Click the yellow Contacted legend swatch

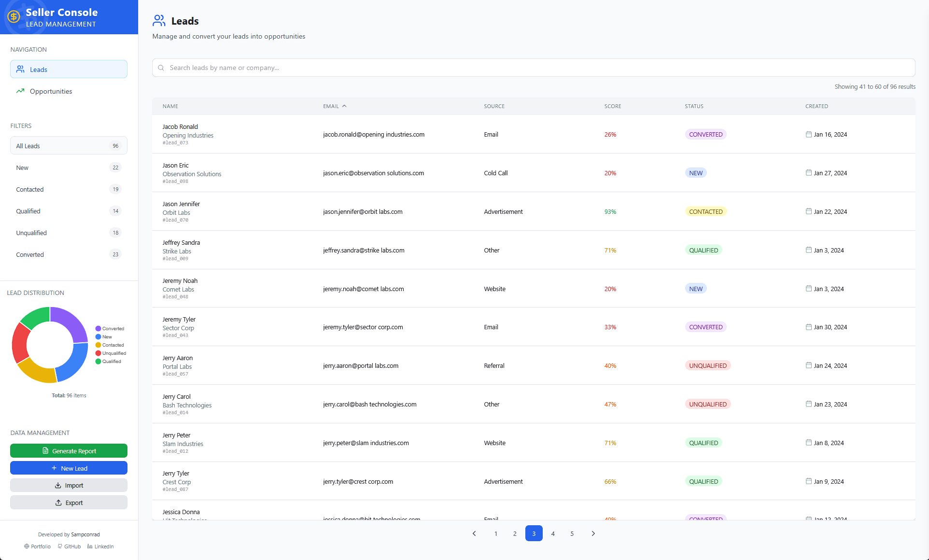pos(98,345)
